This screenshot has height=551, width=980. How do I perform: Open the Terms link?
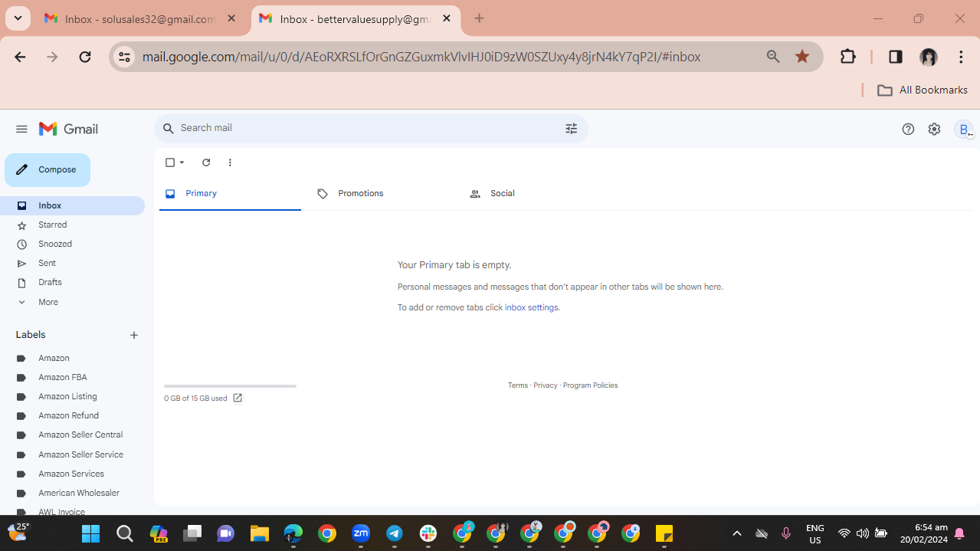click(518, 385)
